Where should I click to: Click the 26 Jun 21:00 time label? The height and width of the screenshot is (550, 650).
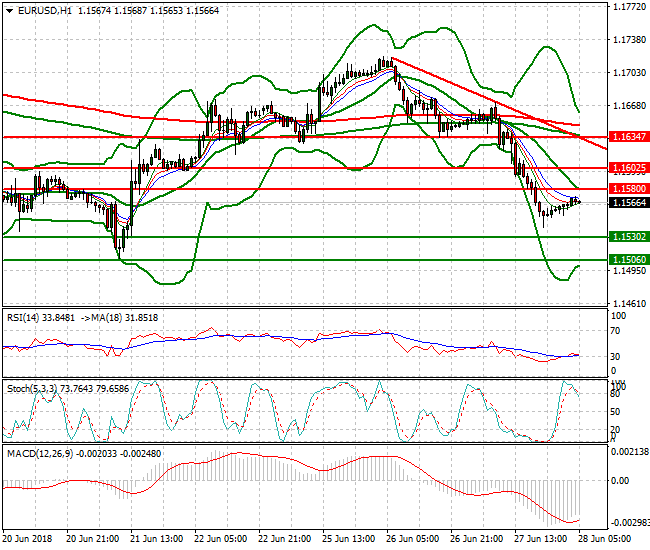tap(477, 539)
